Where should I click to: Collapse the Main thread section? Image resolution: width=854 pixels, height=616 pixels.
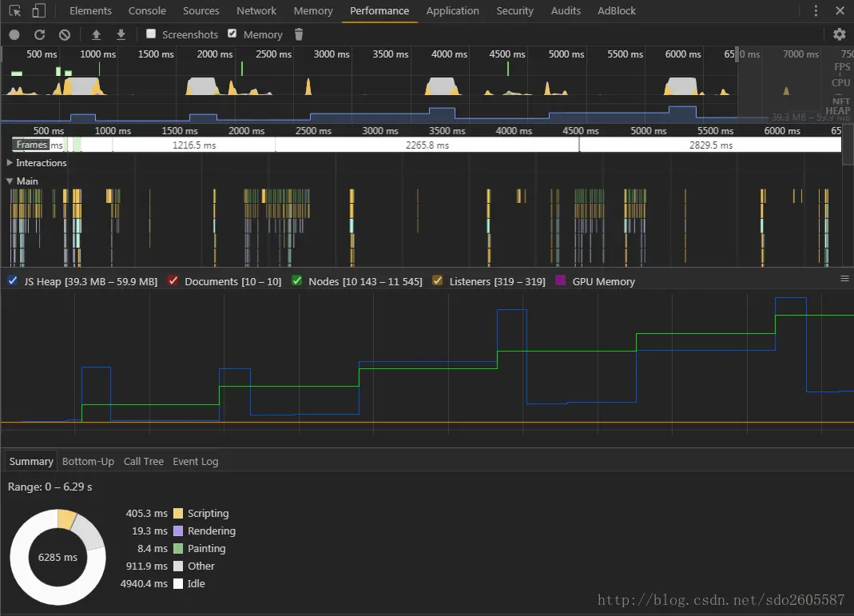pyautogui.click(x=10, y=181)
